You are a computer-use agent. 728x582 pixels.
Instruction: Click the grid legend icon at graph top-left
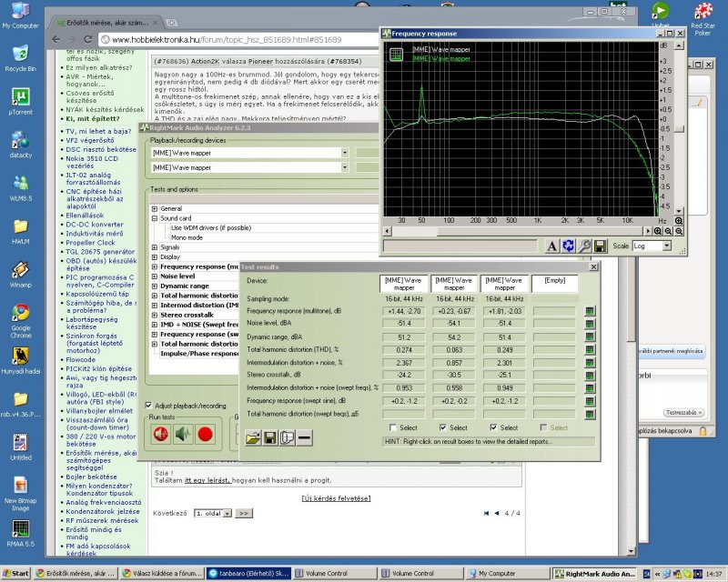396,55
